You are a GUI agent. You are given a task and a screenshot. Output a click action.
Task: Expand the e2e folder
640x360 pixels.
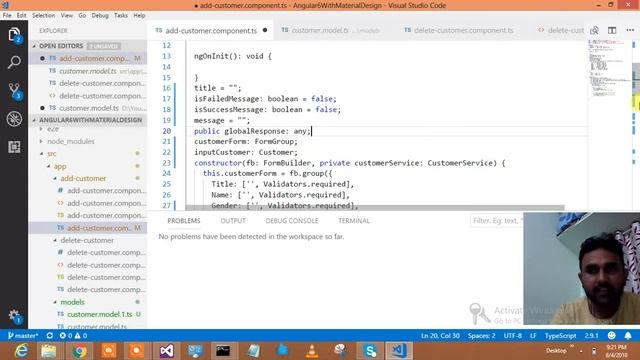53,129
